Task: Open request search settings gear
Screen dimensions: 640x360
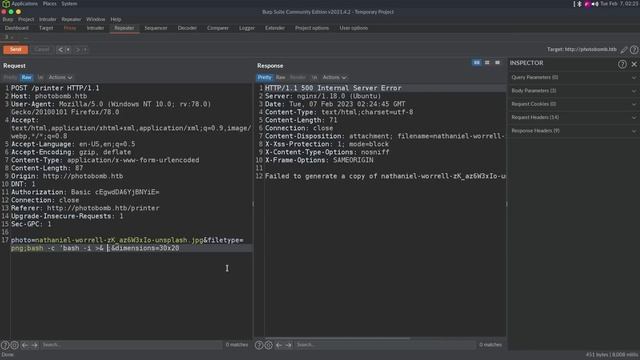Action: tap(14, 345)
